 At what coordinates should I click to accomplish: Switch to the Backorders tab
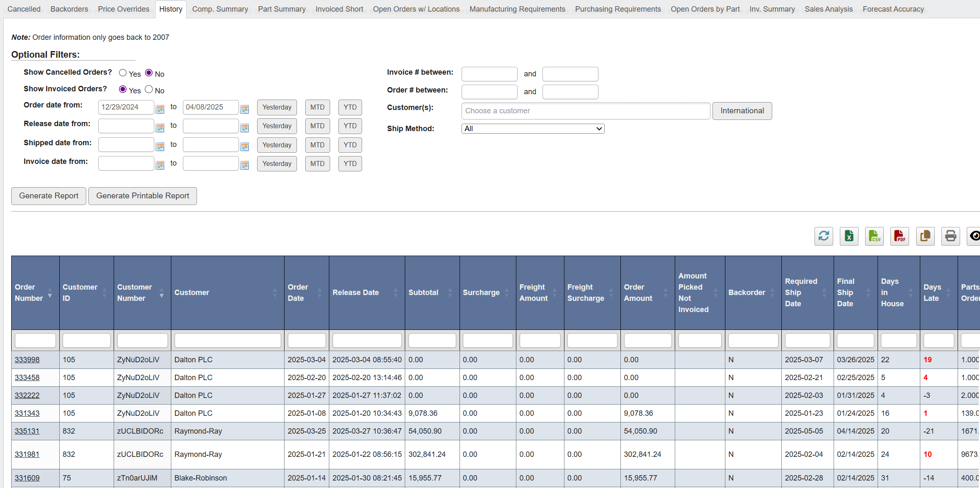coord(69,9)
